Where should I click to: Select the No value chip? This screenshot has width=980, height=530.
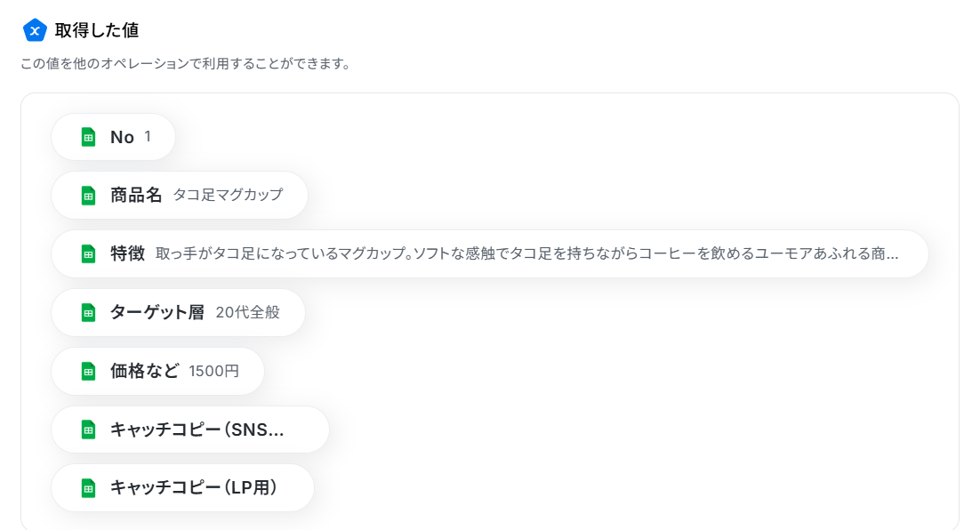pos(113,137)
